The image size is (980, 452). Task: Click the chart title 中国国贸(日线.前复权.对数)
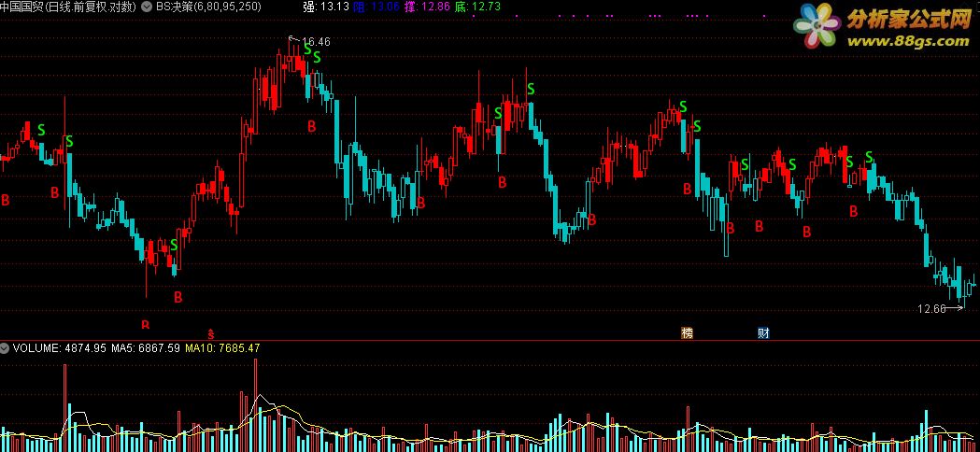[69, 7]
